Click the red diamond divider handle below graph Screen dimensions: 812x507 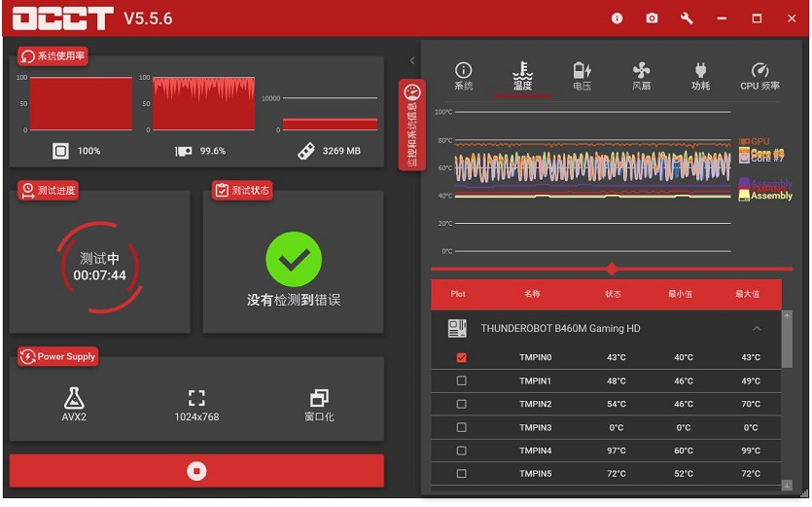click(611, 269)
